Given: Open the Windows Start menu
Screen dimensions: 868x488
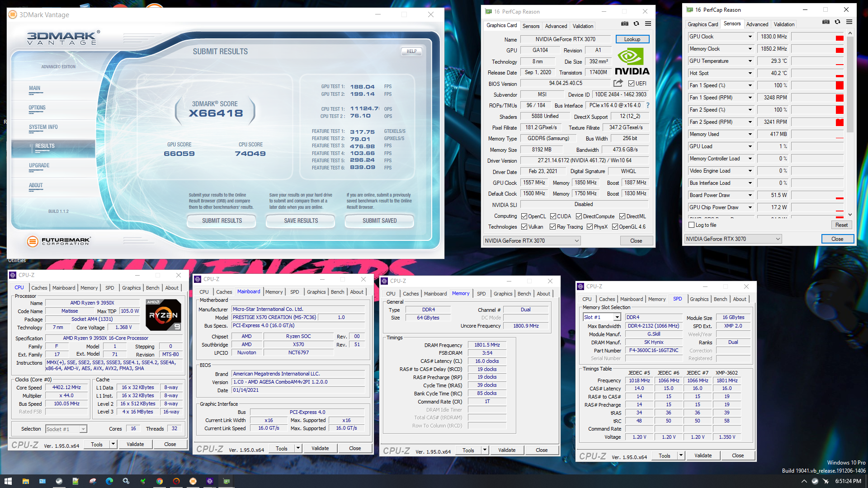Looking at the screenshot, I should [x=8, y=481].
